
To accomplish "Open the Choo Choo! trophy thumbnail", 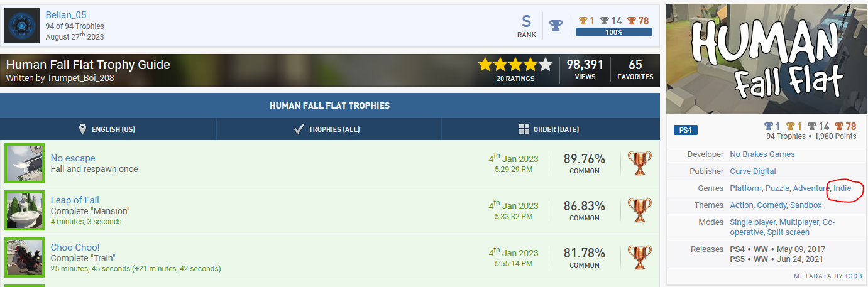I will (25, 257).
